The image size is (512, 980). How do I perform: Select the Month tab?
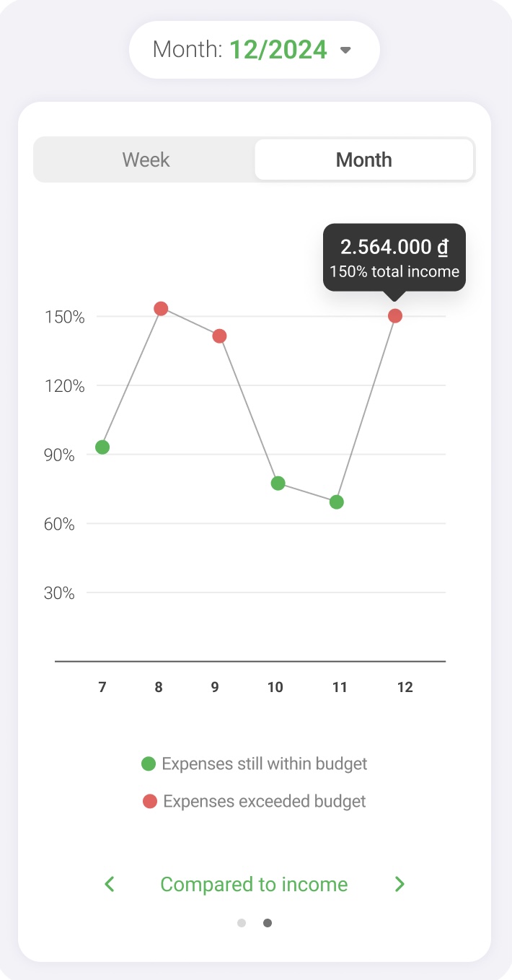[364, 159]
